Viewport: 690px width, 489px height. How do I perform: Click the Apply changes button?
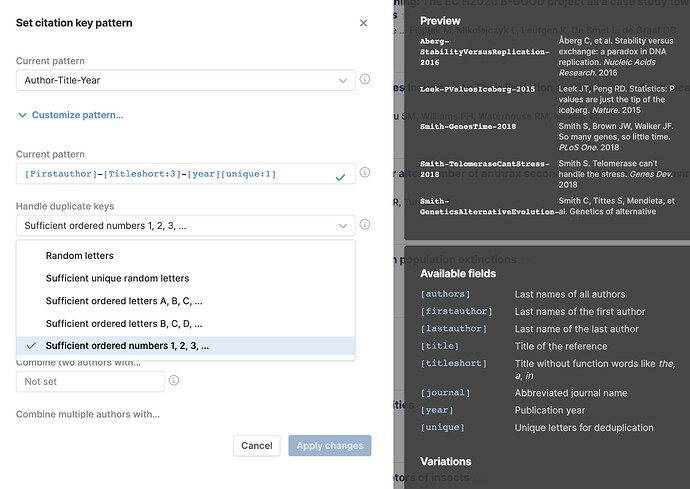tap(330, 446)
